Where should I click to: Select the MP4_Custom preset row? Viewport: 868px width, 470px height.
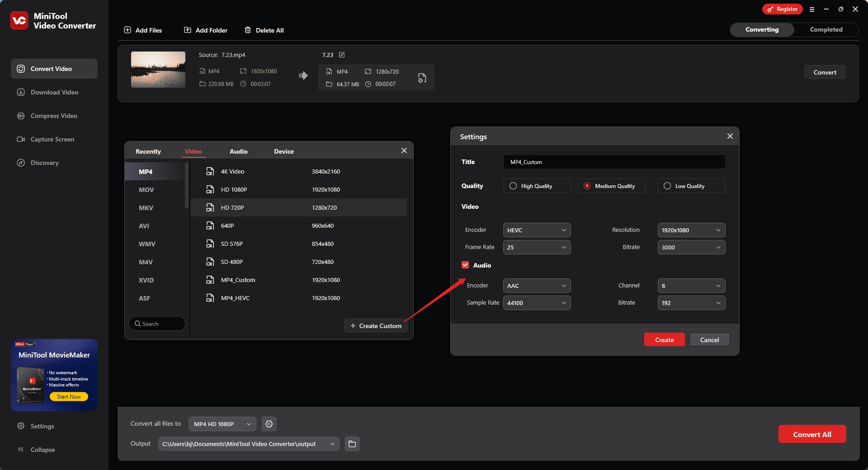click(x=298, y=280)
